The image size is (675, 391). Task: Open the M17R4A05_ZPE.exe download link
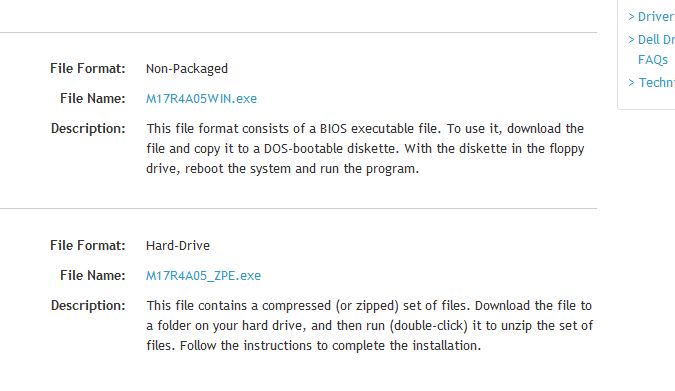click(x=203, y=276)
